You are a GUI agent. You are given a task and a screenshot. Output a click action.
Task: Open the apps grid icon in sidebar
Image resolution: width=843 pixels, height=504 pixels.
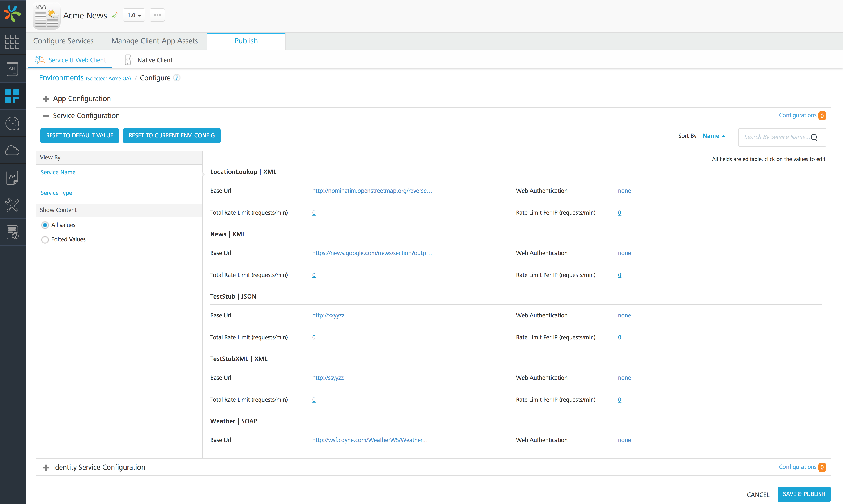(13, 41)
